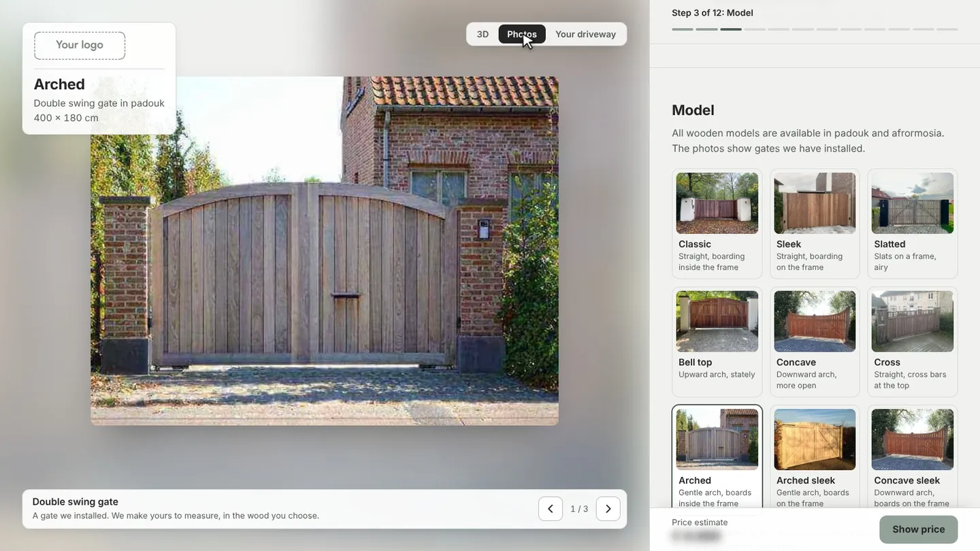980x551 pixels.
Task: Click the Step 3 of 12: Model label
Action: click(713, 13)
